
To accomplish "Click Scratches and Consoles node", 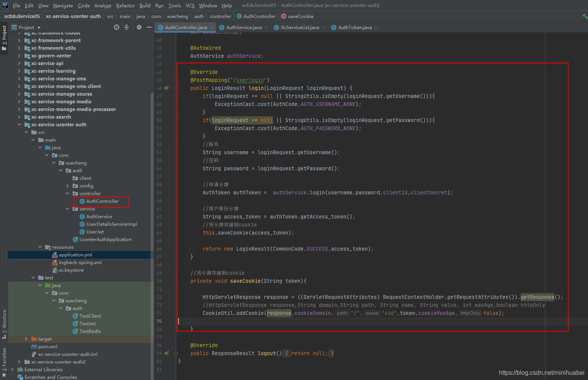I will click(51, 377).
